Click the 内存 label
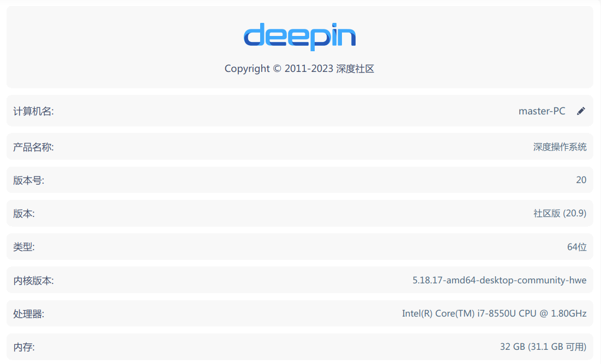 pyautogui.click(x=24, y=347)
